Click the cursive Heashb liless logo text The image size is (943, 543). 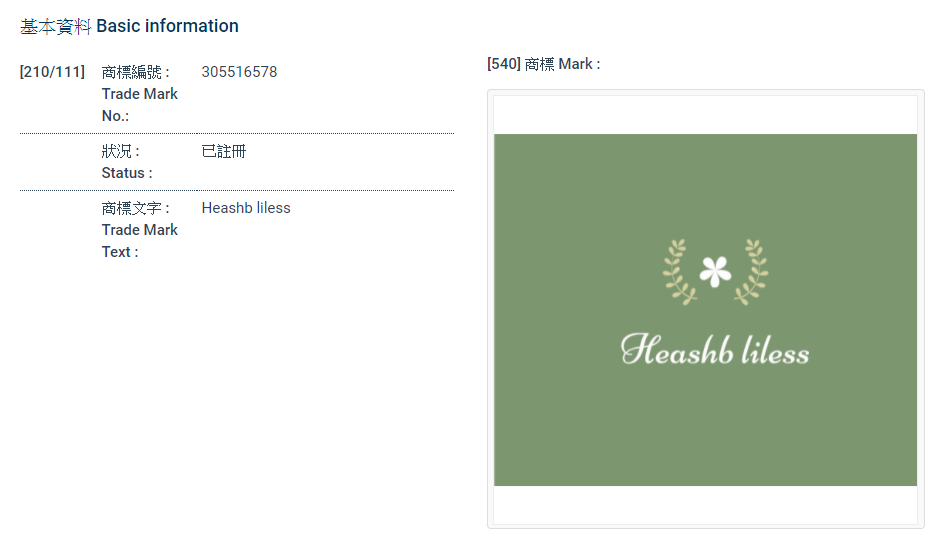pyautogui.click(x=714, y=350)
